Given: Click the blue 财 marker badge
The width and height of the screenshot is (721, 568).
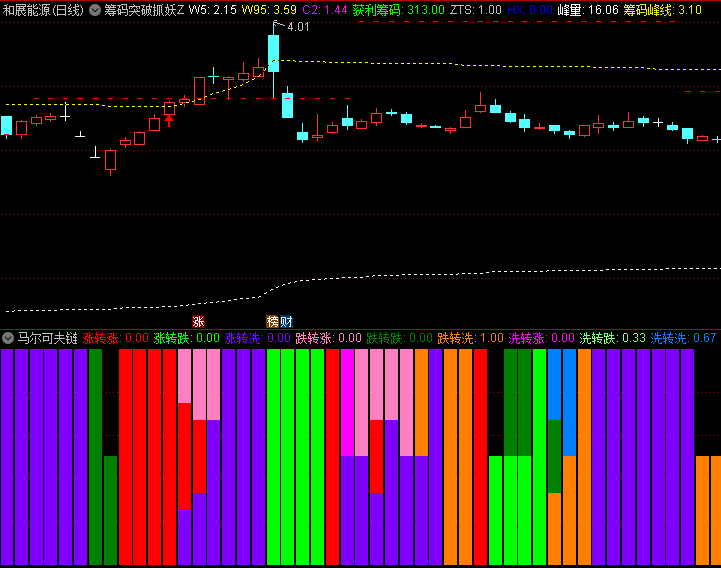Looking at the screenshot, I should pos(286,321).
